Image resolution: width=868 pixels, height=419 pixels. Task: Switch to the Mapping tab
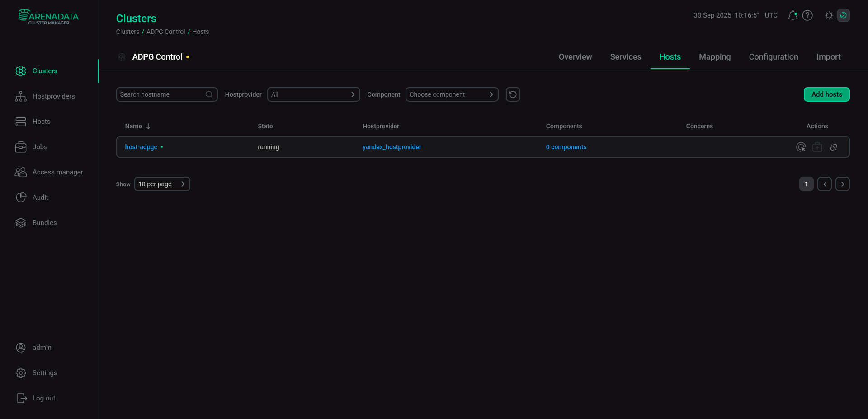tap(714, 57)
